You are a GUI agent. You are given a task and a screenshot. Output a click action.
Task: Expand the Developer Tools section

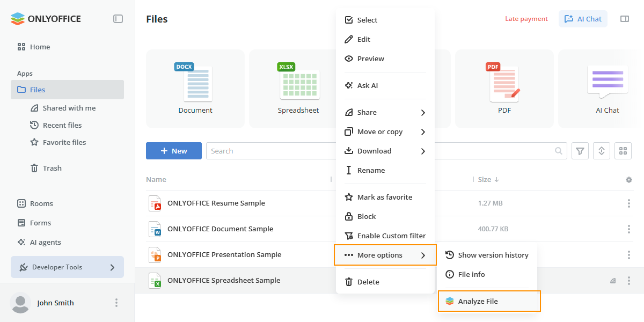67,267
